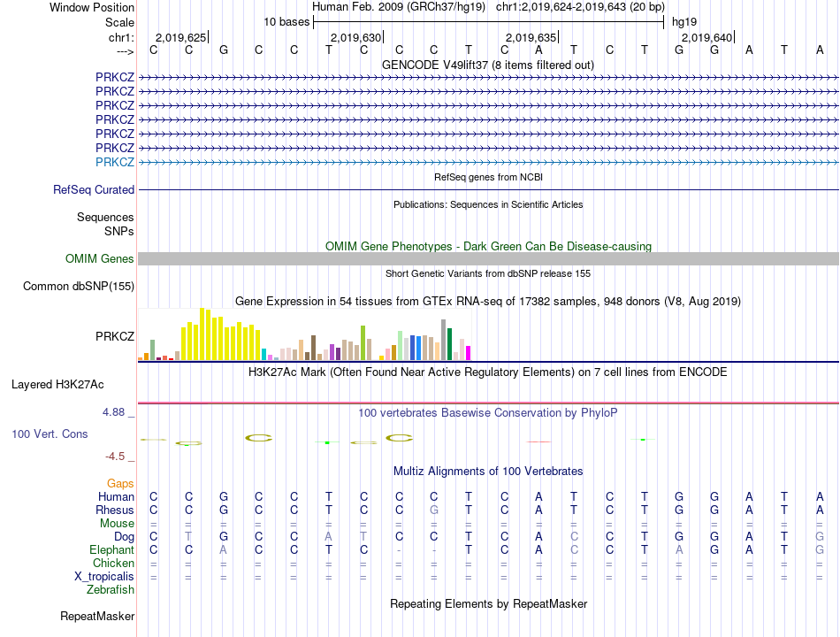The image size is (840, 637).
Task: Click the hg19 assembly label by scale
Action: click(x=684, y=22)
